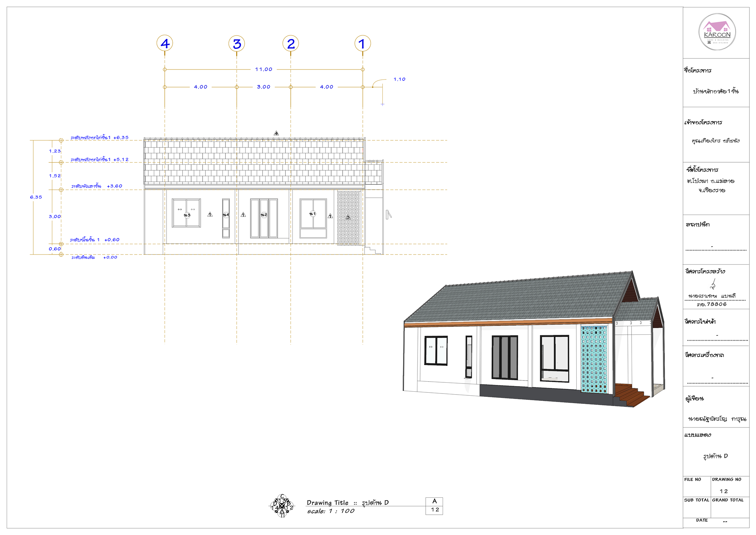Select window tag น1 hexagon marker
Screen dimensions: 756x535
click(312, 214)
